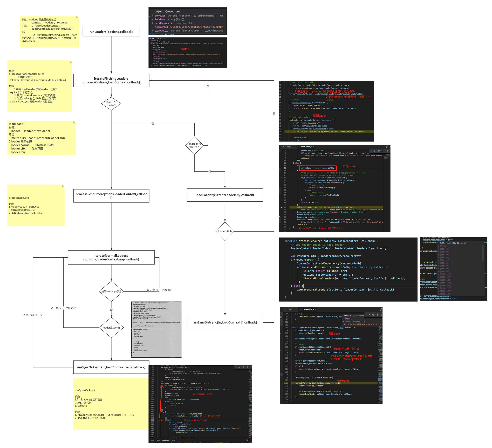Click the loadLoader(currentLoaderObj,callback) flowchart box

[x=225, y=195]
